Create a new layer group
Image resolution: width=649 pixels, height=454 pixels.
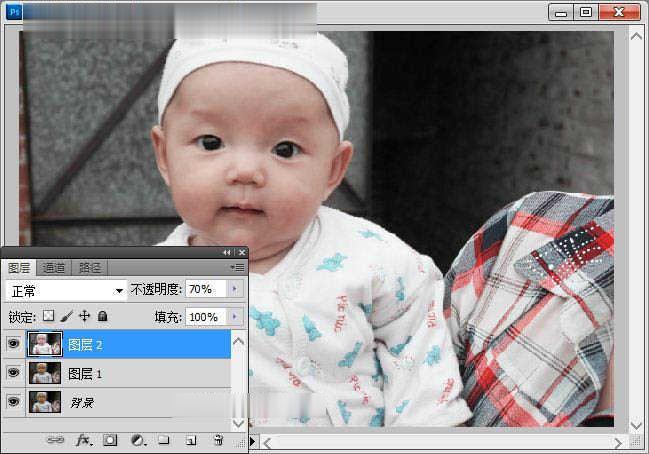tap(164, 440)
